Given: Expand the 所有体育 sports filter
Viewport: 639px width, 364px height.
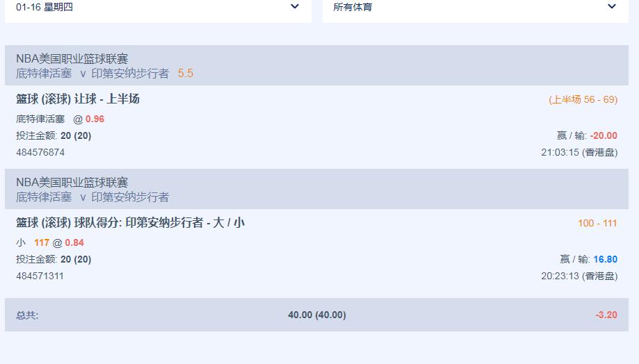Looking at the screenshot, I should click(475, 8).
